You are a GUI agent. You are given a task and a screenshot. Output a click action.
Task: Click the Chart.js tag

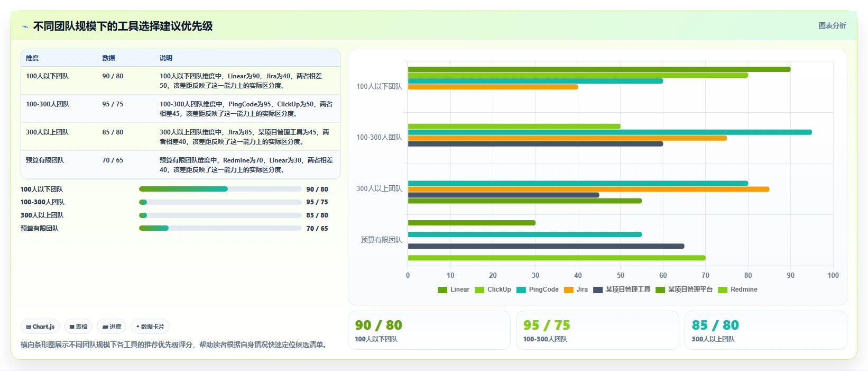40,327
